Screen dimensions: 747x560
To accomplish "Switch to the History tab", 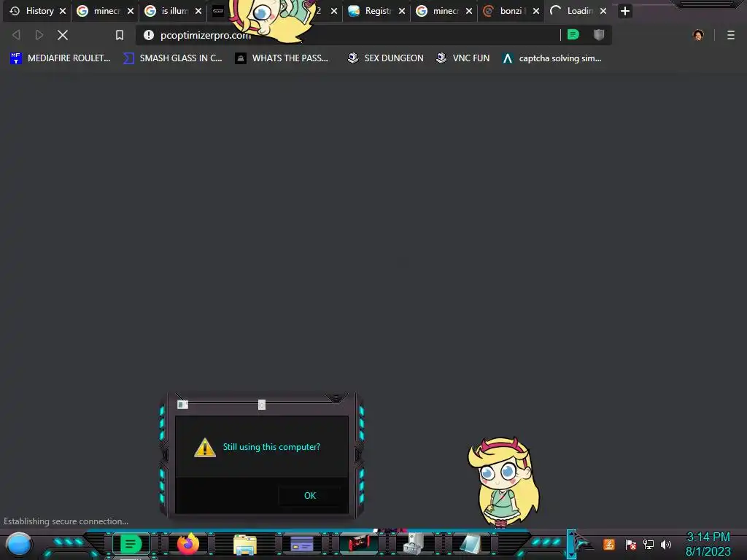I will (x=37, y=11).
